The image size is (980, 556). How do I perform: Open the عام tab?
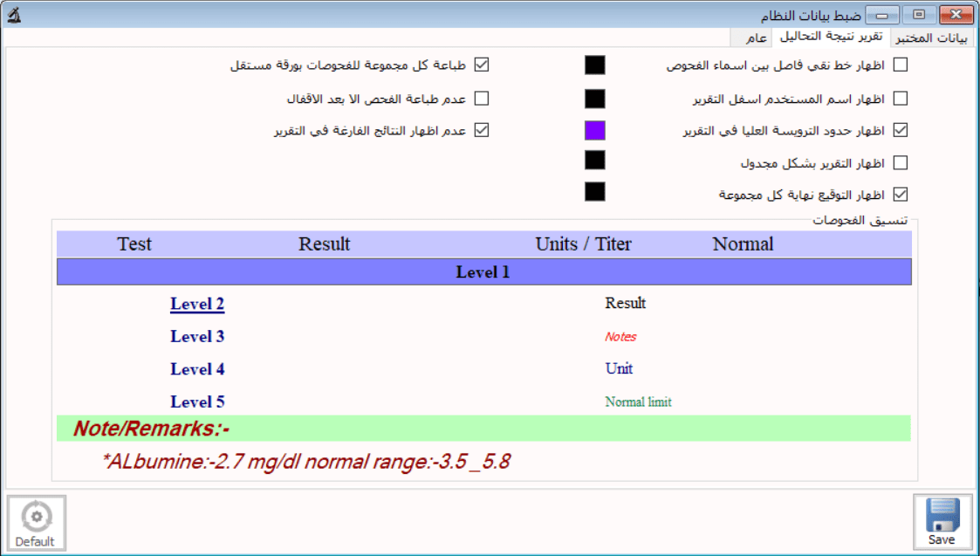click(756, 38)
